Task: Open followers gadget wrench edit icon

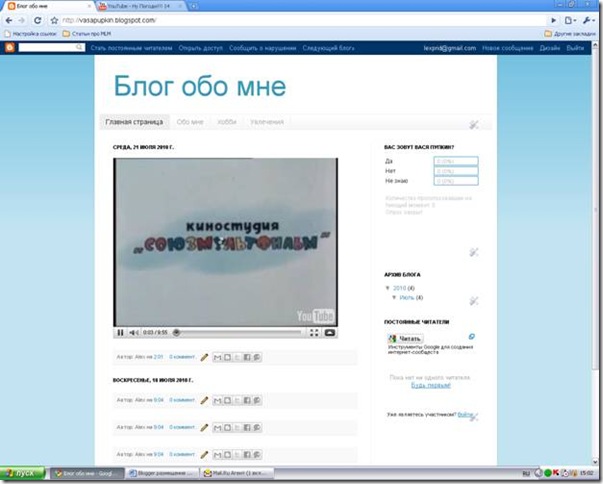Action: click(x=475, y=417)
